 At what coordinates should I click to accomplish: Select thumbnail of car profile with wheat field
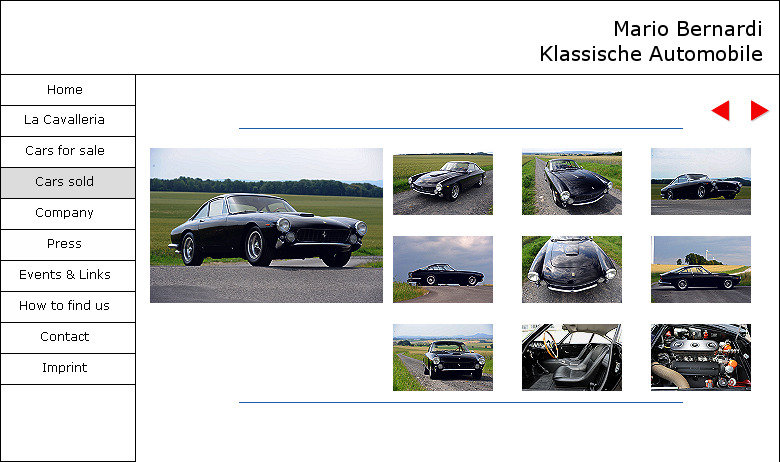701,270
